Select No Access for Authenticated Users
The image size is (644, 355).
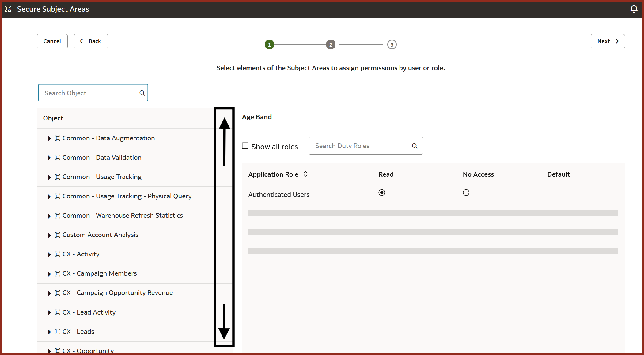pos(466,193)
